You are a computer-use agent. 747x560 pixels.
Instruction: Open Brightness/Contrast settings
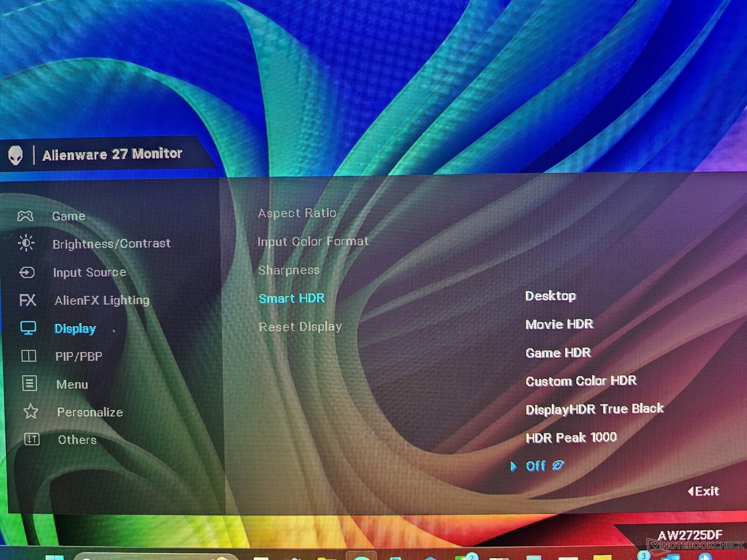click(x=112, y=244)
